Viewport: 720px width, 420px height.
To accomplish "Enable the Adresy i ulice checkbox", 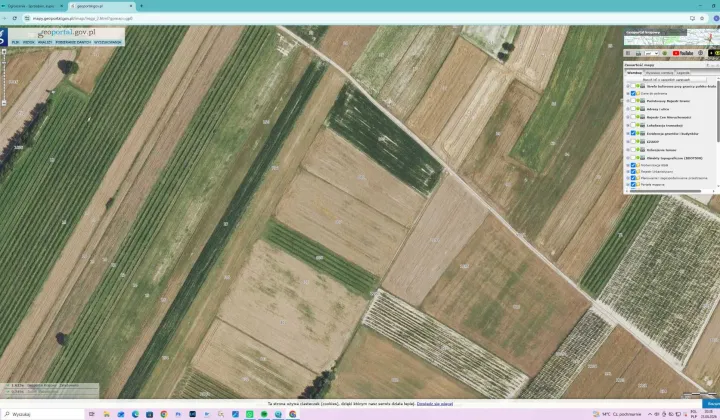I will pyautogui.click(x=633, y=109).
